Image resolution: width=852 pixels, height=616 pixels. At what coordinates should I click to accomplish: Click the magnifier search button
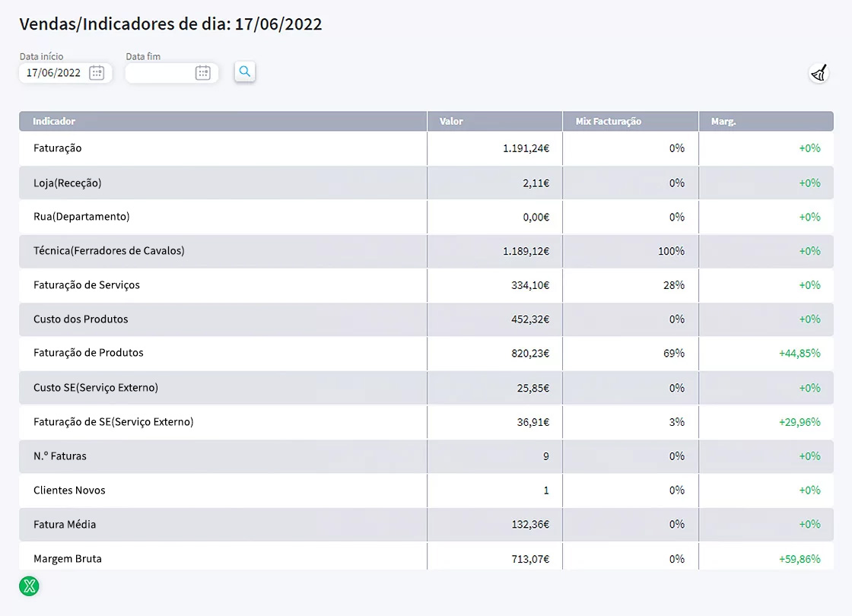click(x=245, y=71)
